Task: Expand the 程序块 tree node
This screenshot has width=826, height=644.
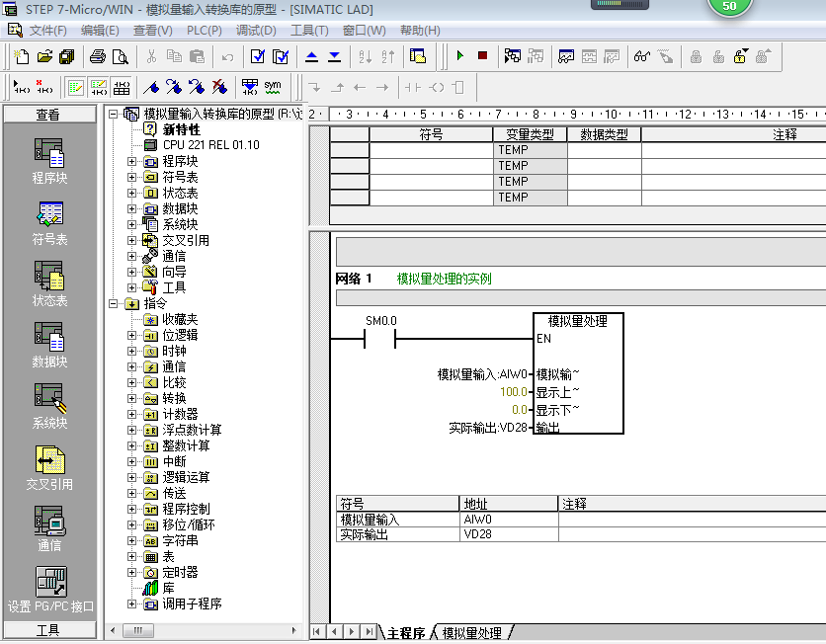Action: (132, 161)
